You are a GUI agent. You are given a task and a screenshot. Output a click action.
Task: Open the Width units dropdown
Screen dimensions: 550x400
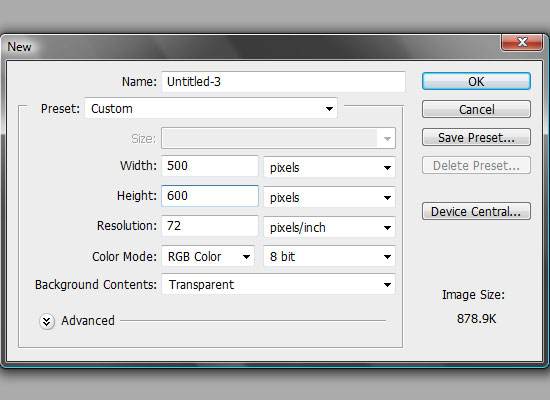coord(329,167)
